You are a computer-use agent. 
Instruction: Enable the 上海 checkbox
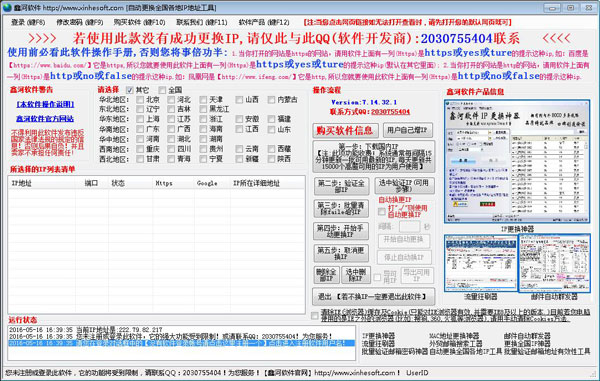(x=140, y=119)
